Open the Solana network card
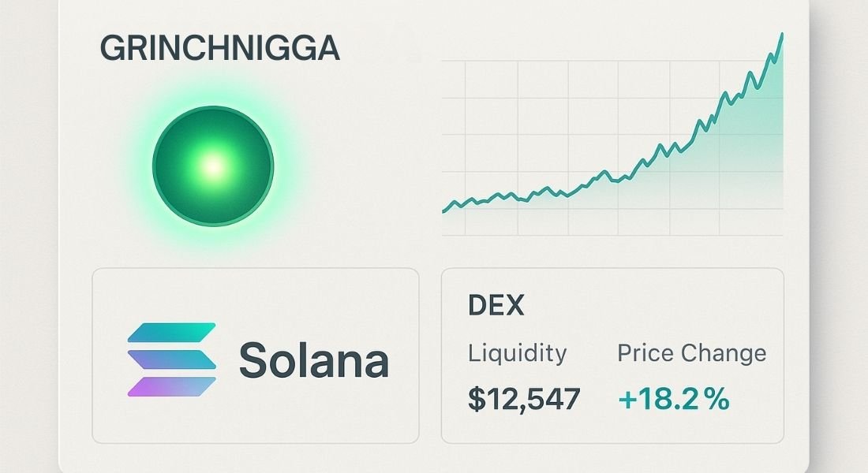Viewport: 868px width, 473px height. [255, 356]
